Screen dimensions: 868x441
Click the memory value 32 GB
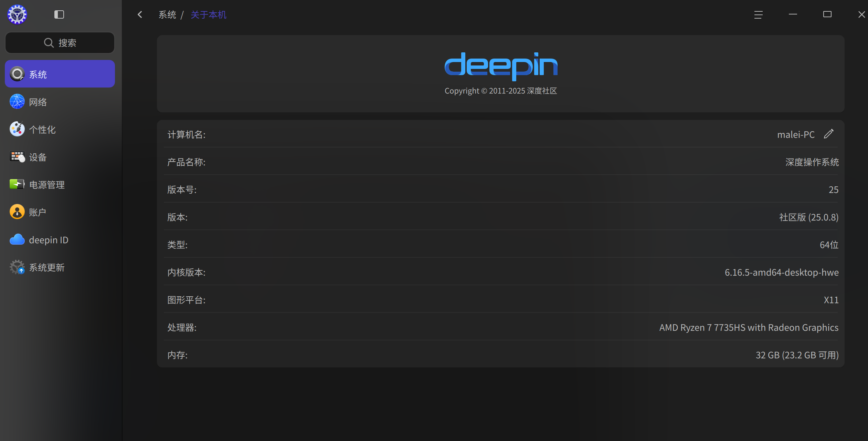[x=797, y=355]
